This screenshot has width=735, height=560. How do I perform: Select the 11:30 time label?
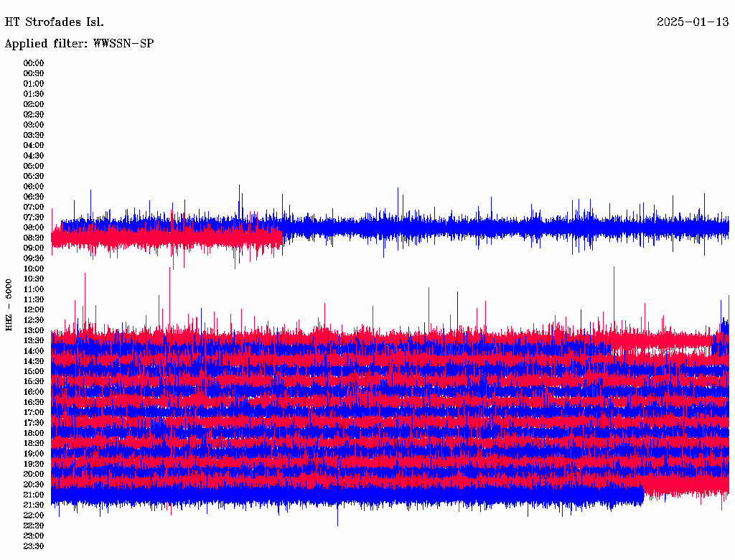click(34, 299)
